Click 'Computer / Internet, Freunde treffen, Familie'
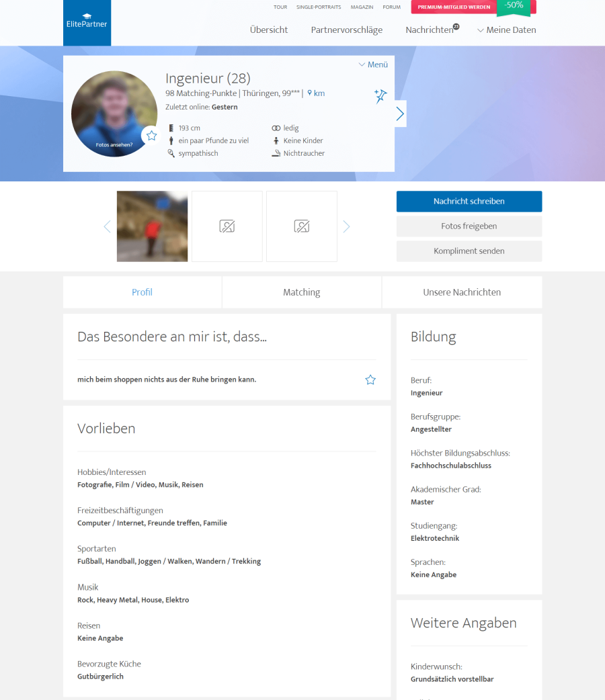 pyautogui.click(x=152, y=523)
